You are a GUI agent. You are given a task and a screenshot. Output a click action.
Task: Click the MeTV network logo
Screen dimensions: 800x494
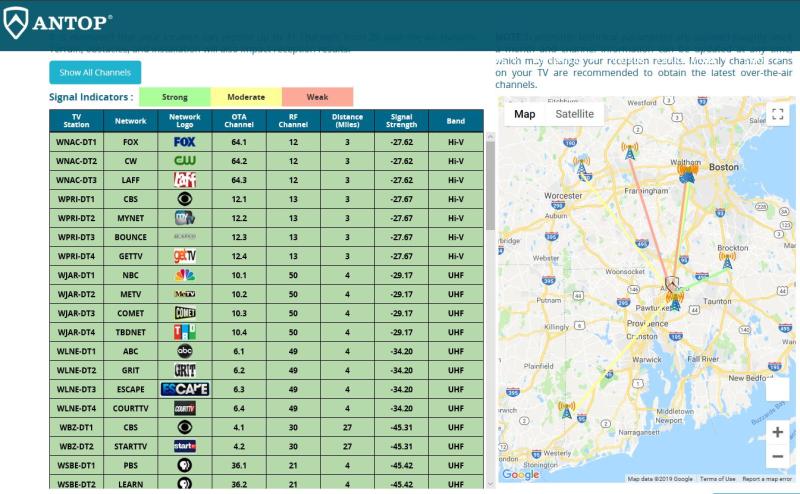pyautogui.click(x=185, y=294)
